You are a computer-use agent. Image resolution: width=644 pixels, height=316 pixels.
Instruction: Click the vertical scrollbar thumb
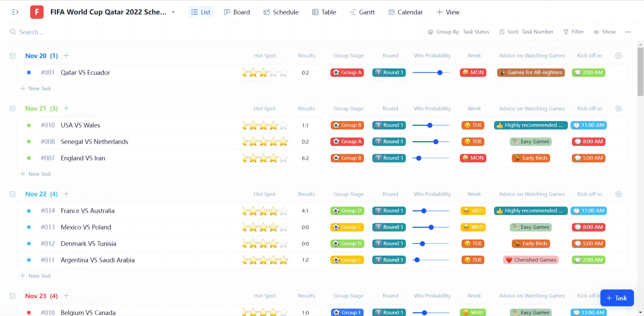coord(640,72)
